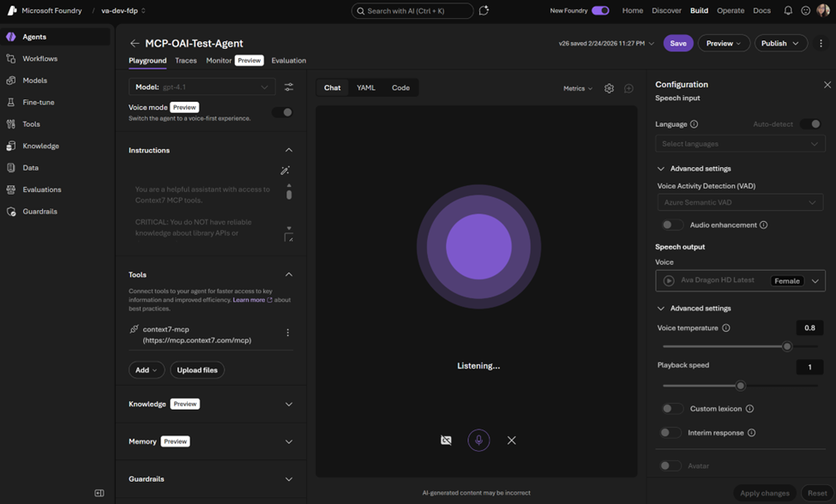
Task: Click the AI chat icon beside search
Action: (x=484, y=10)
